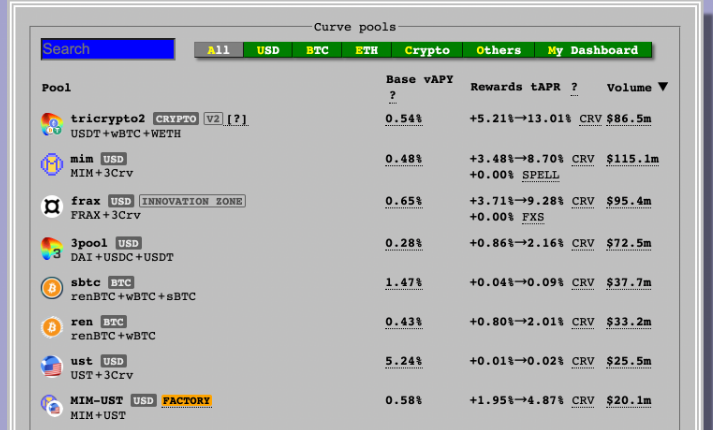The image size is (713, 430).
Task: Sort by the Volume column header
Action: (x=629, y=87)
